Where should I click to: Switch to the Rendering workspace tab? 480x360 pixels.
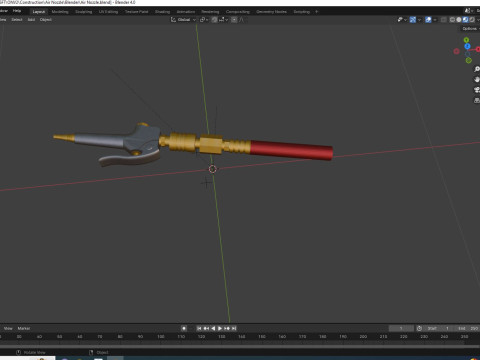(x=210, y=12)
